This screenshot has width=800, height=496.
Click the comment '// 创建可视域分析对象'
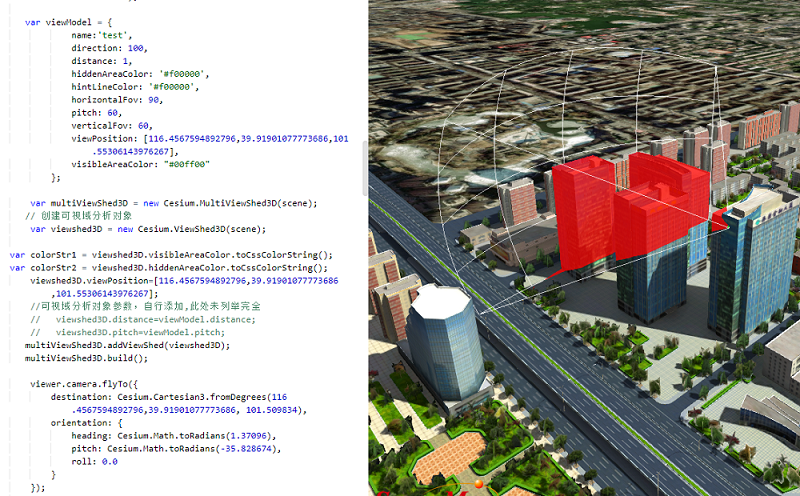(79, 216)
